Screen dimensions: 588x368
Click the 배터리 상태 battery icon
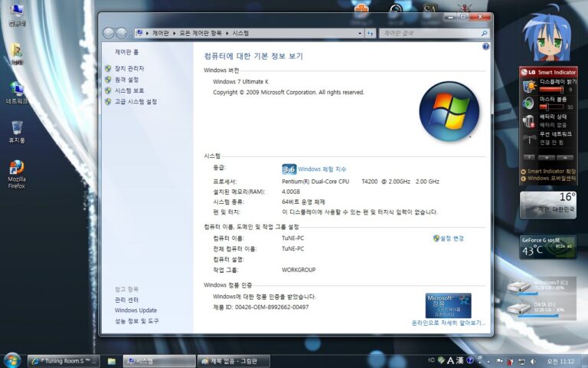[x=529, y=121]
